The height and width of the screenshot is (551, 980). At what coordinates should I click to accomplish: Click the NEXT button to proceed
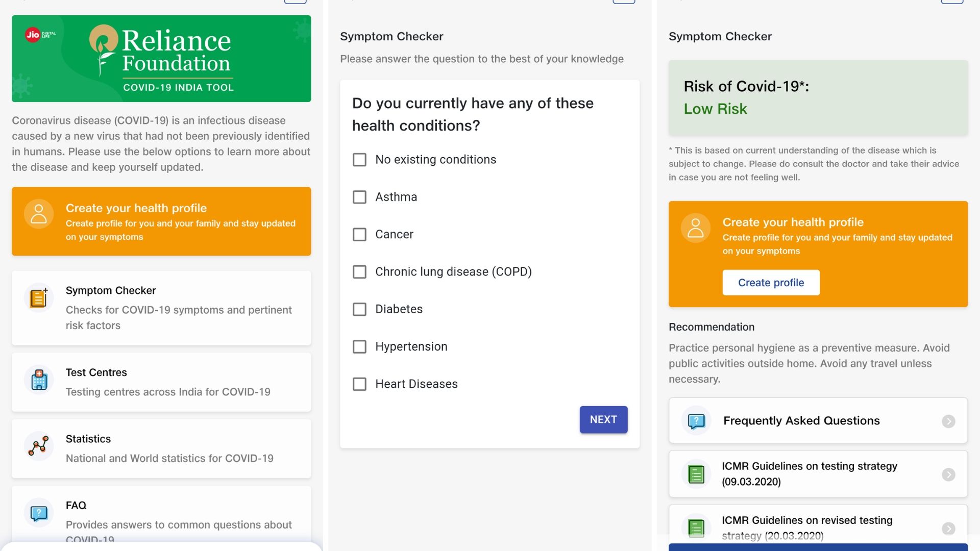click(x=602, y=419)
